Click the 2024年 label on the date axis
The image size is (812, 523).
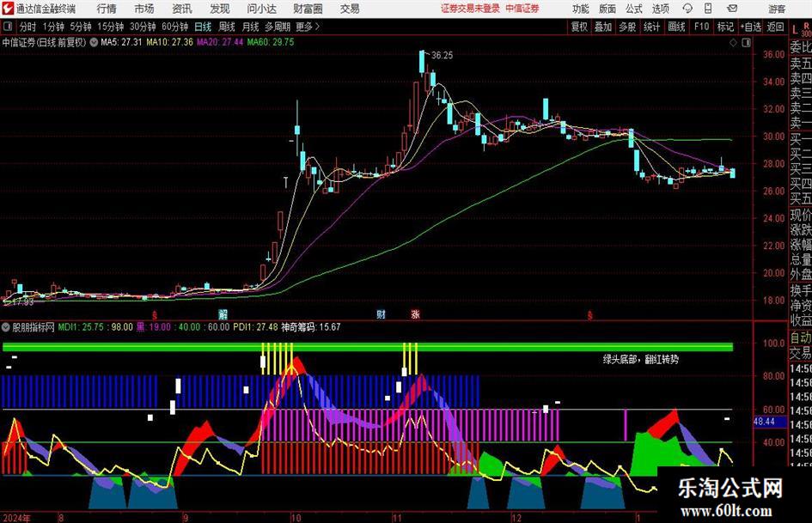tap(16, 518)
